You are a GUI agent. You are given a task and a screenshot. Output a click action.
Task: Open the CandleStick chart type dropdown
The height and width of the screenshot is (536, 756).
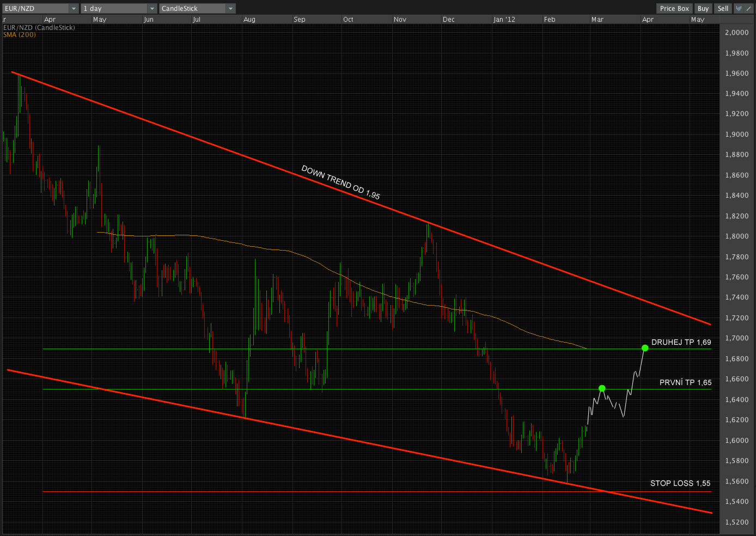click(197, 8)
